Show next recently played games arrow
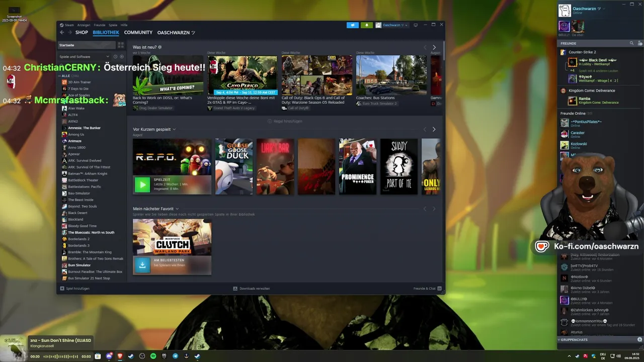 (x=434, y=129)
